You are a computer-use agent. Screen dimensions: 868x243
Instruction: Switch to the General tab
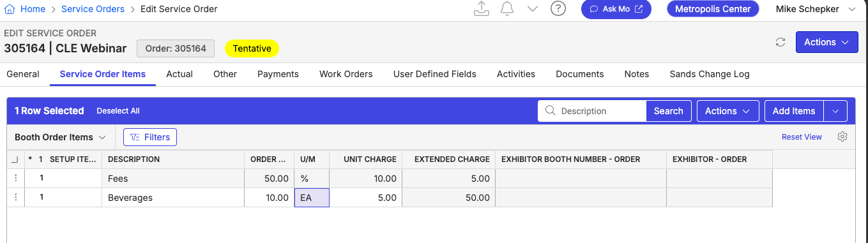pos(23,74)
